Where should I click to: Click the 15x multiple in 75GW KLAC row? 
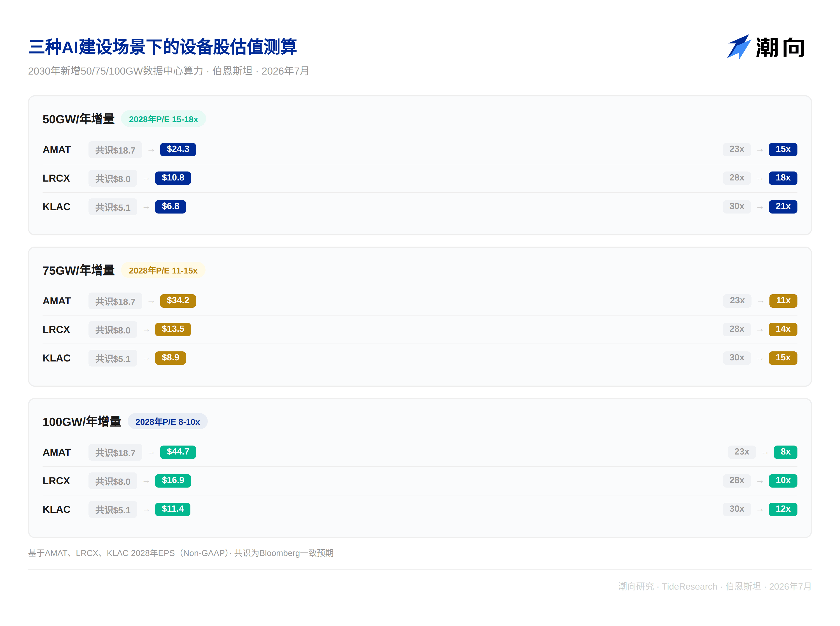[783, 358]
